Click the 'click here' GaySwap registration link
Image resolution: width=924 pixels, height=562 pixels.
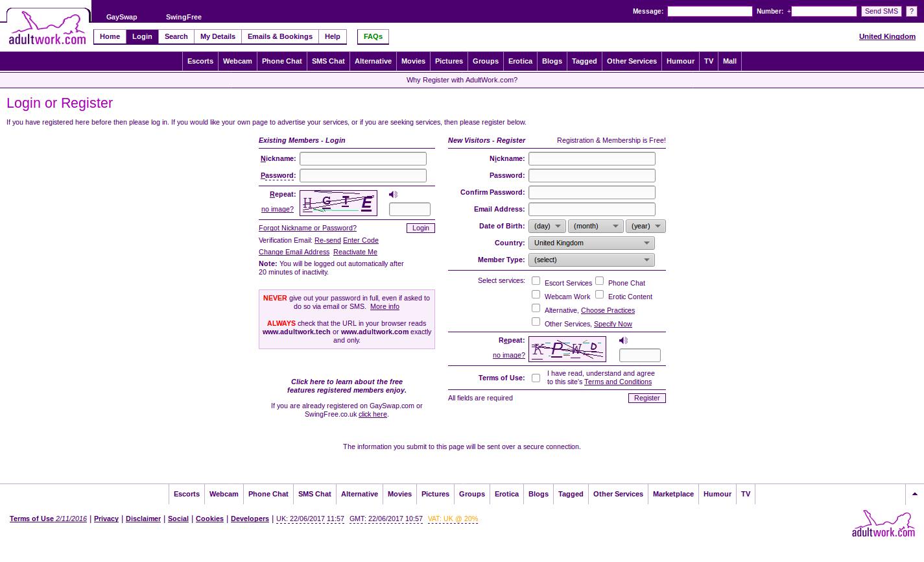click(x=373, y=414)
